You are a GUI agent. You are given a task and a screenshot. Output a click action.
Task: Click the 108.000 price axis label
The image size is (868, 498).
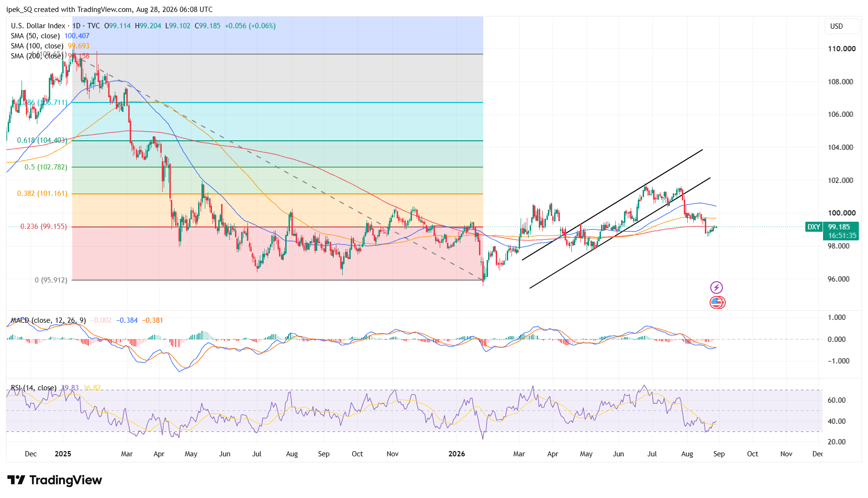pyautogui.click(x=841, y=82)
